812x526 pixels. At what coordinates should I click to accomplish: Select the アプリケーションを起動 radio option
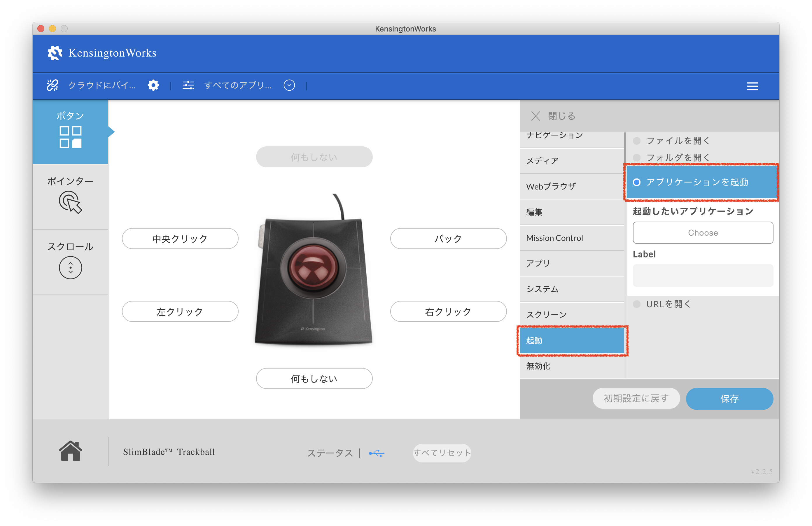[637, 182]
